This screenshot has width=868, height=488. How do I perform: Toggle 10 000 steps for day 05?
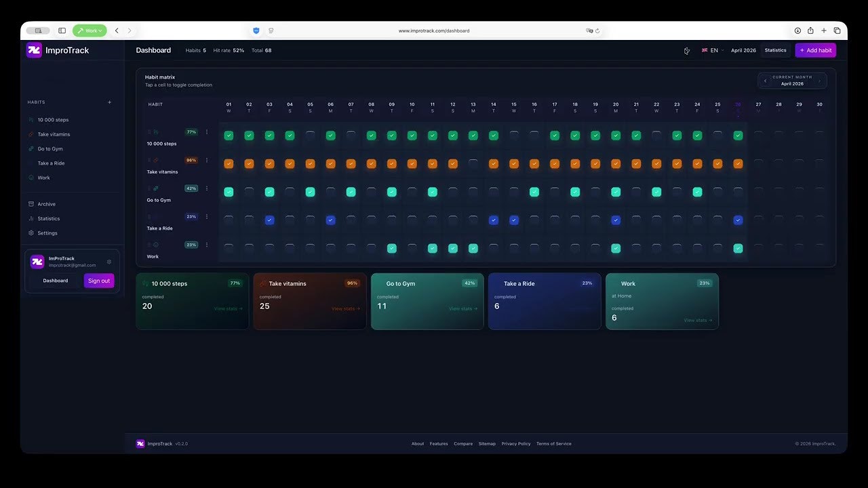click(x=310, y=136)
